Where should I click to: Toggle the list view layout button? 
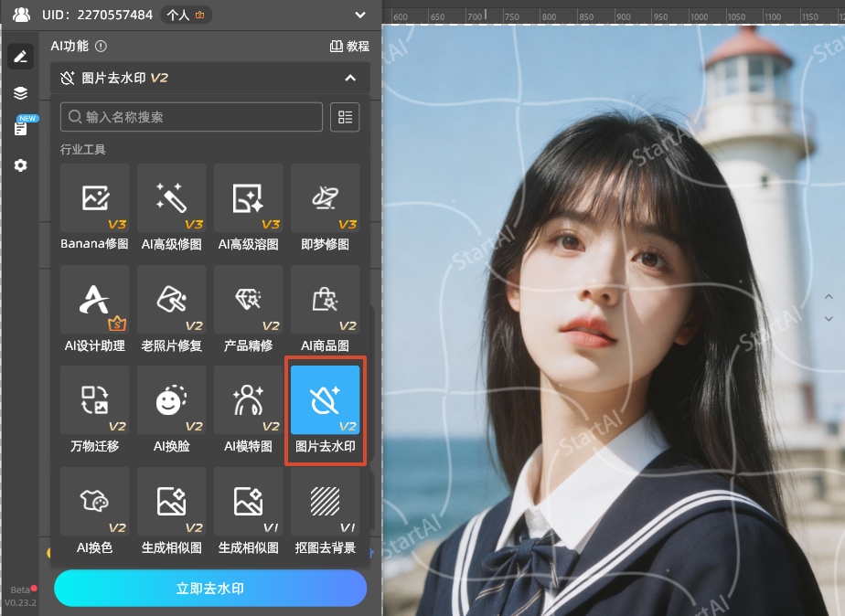344,117
